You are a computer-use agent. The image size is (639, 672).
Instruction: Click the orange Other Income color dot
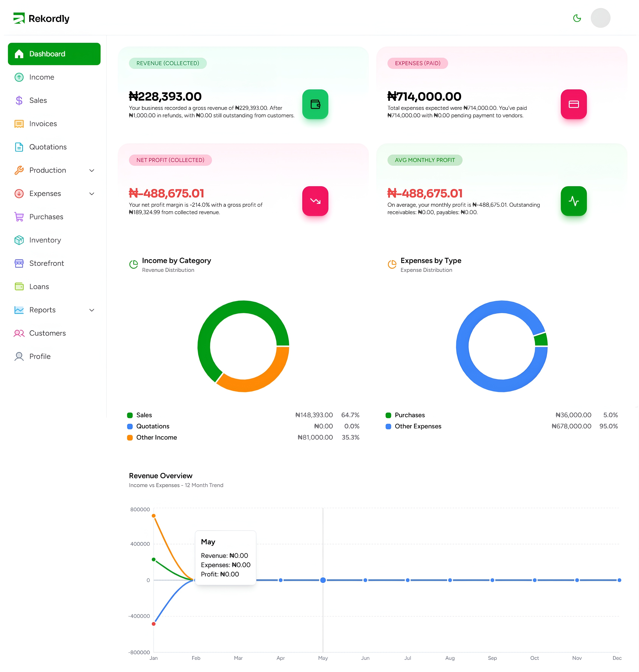[x=130, y=437]
